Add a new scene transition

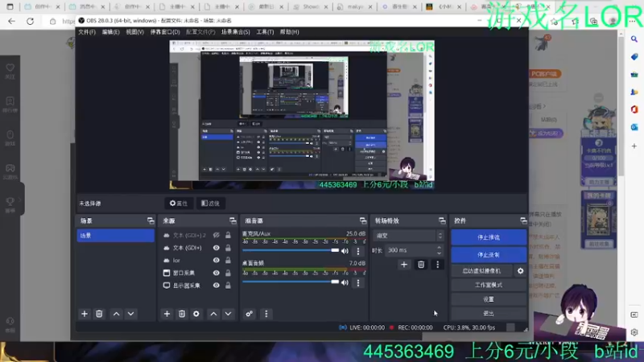tap(404, 265)
